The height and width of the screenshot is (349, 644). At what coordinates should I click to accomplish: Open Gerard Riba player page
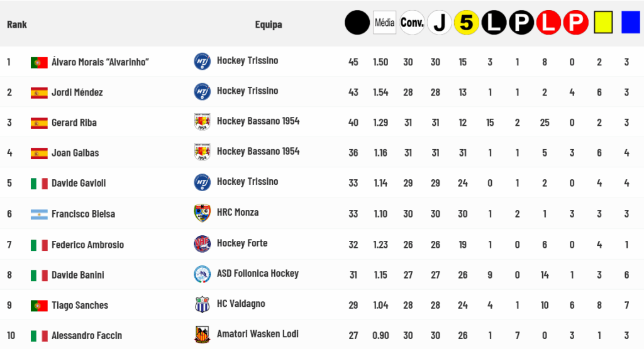[74, 123]
